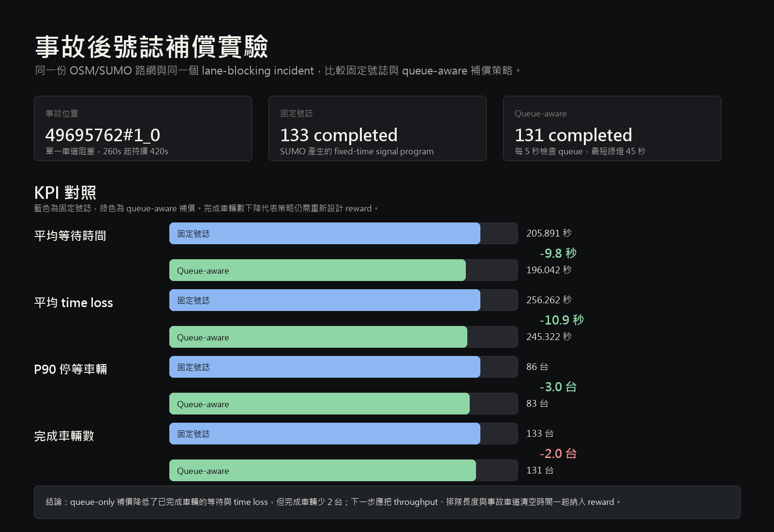Click the 196.042 秒 value
Screen dimensions: 774x532
[549, 270]
